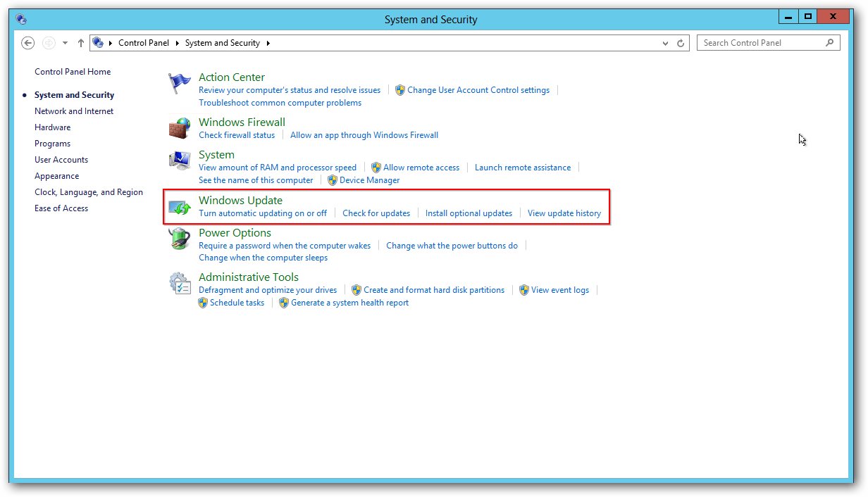The height and width of the screenshot is (497, 868).
Task: Click Defragment and optimize your drives
Action: [268, 290]
